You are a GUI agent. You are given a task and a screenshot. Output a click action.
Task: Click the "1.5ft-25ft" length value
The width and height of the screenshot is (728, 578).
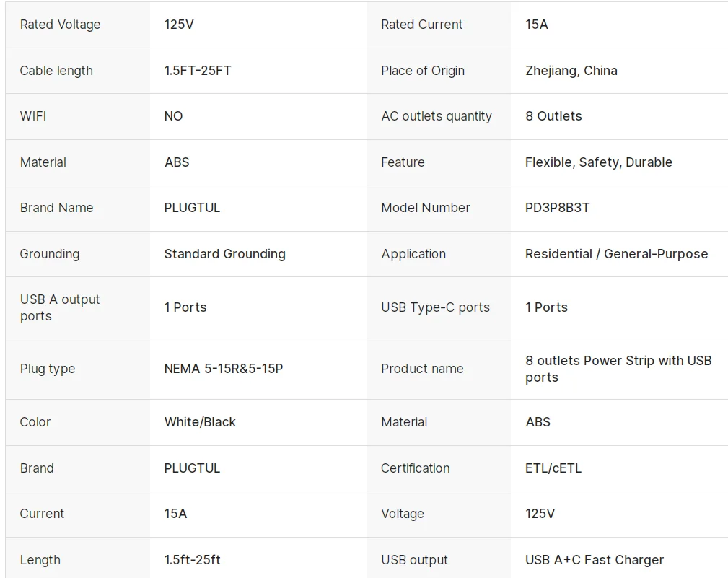click(192, 560)
